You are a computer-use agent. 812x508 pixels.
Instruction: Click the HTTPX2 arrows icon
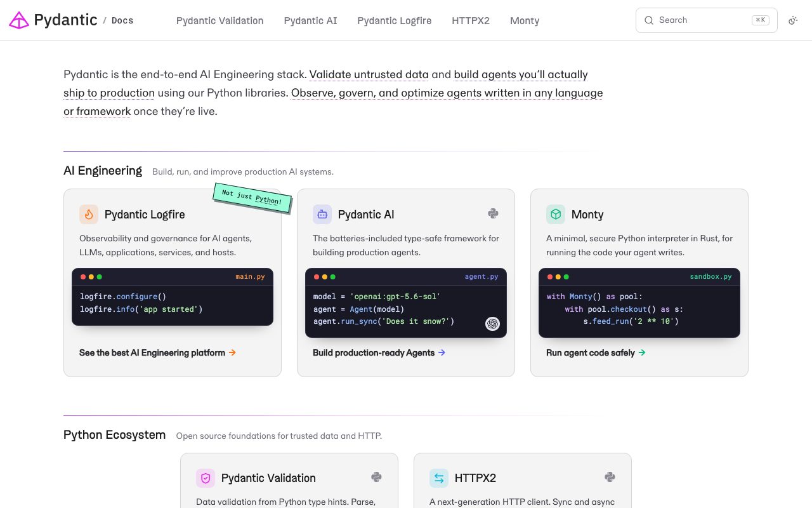point(439,478)
